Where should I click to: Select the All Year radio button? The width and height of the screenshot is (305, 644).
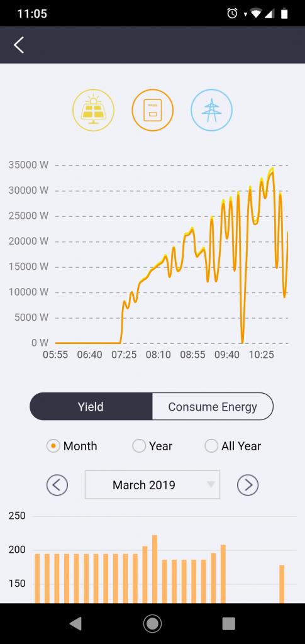pyautogui.click(x=211, y=446)
